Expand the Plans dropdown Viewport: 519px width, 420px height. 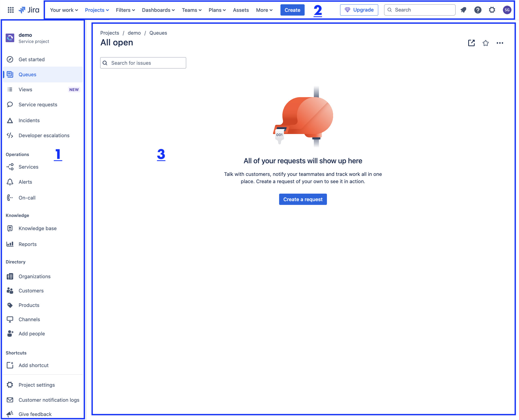[217, 10]
